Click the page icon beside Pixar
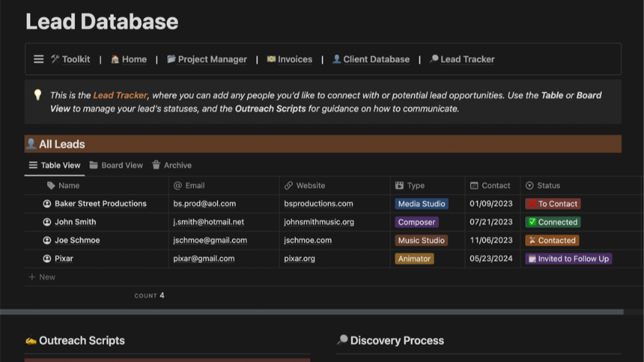The image size is (644, 362). [47, 259]
